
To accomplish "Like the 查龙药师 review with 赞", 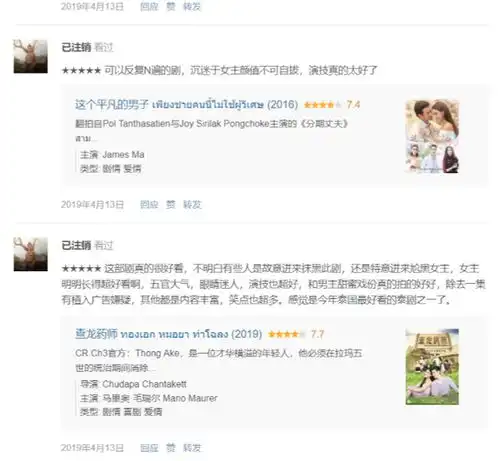I will [171, 448].
